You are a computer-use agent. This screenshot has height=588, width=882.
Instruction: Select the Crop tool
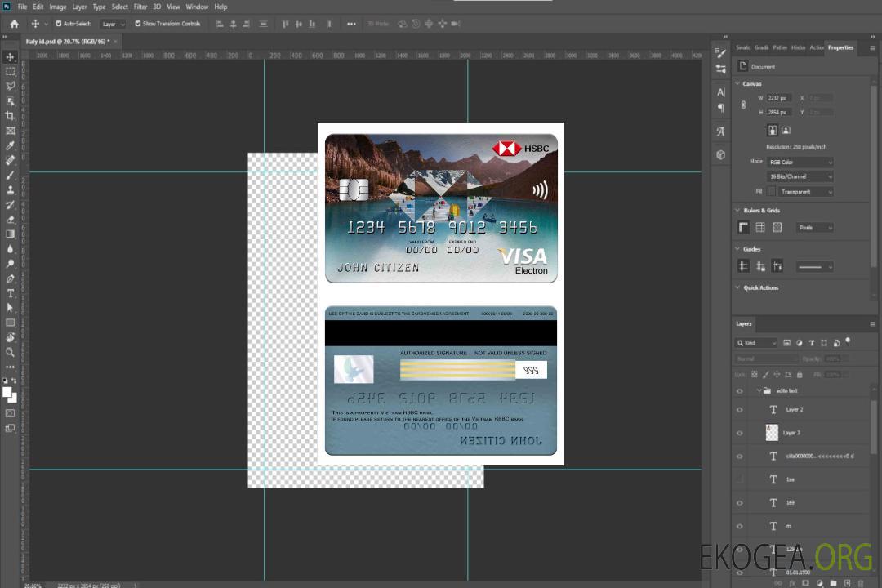pyautogui.click(x=10, y=116)
